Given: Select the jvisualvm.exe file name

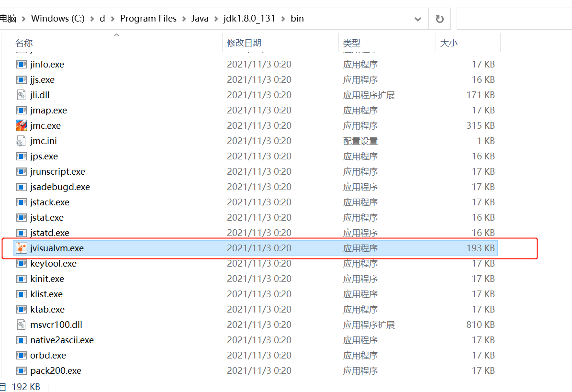Looking at the screenshot, I should [57, 248].
